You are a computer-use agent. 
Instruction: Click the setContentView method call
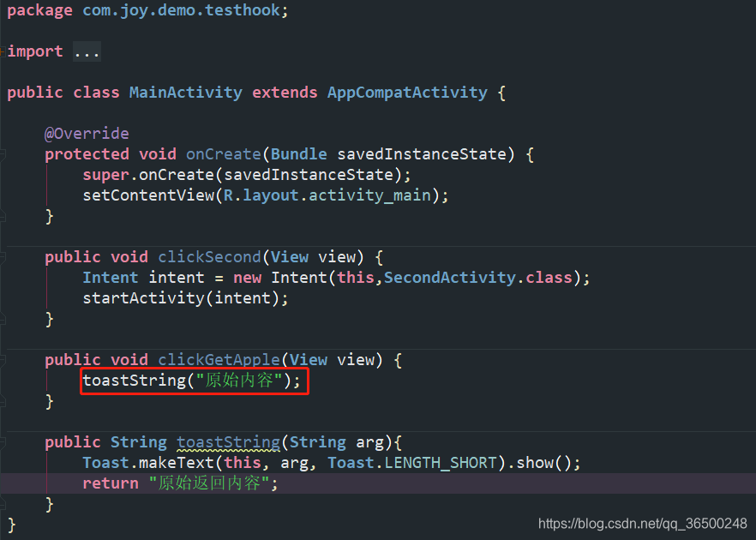(148, 195)
